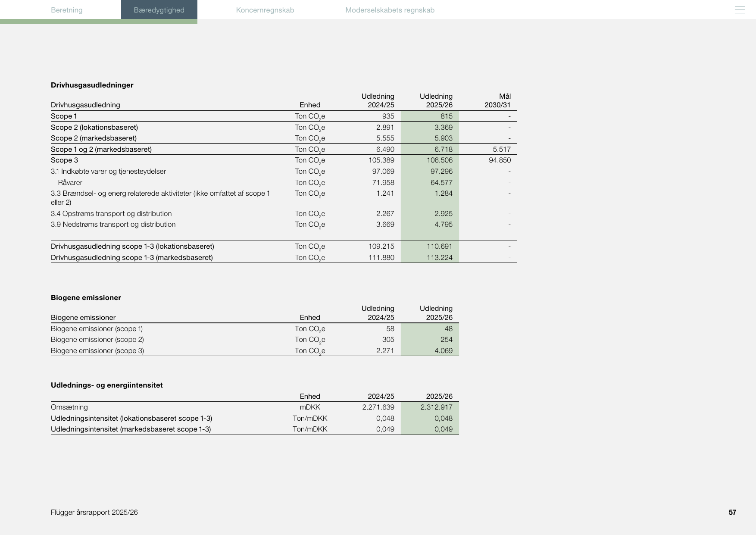The width and height of the screenshot is (756, 535).
Task: Select the "Scope 1" row label
Action: (x=64, y=116)
